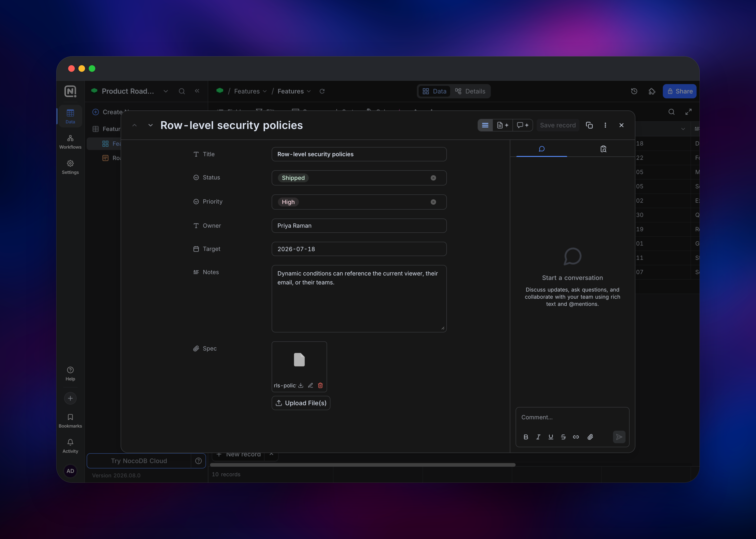756x539 pixels.
Task: Click Upload File(s) button
Action: (301, 403)
